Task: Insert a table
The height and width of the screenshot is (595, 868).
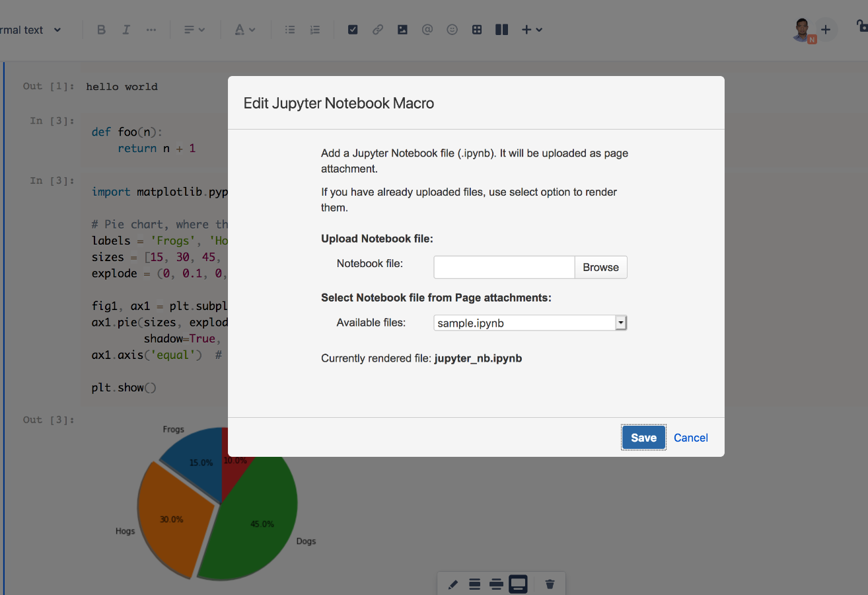Action: click(477, 29)
